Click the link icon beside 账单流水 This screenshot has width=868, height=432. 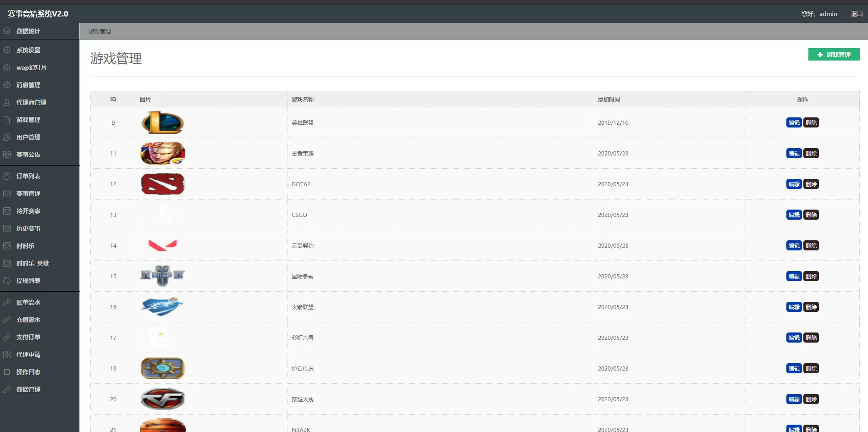pyautogui.click(x=7, y=302)
